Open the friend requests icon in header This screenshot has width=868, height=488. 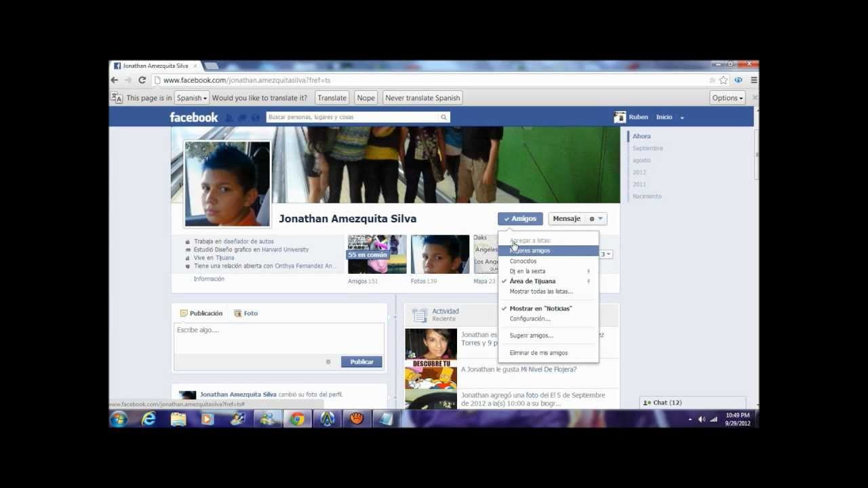[x=229, y=117]
